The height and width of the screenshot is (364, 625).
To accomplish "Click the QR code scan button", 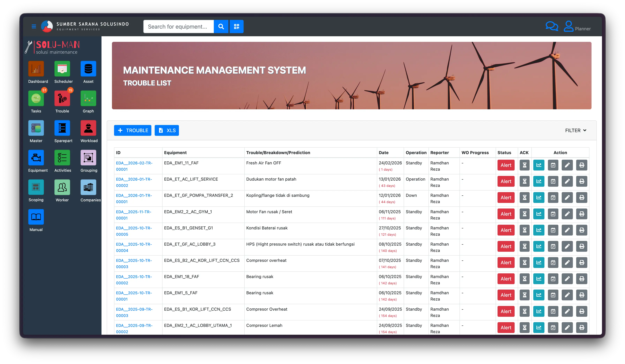I will [x=236, y=26].
